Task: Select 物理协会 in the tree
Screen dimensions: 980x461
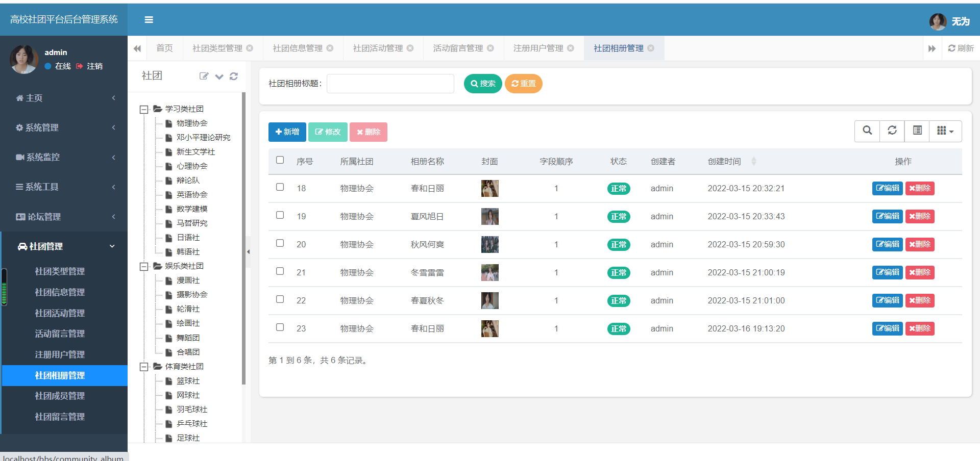Action: (192, 123)
